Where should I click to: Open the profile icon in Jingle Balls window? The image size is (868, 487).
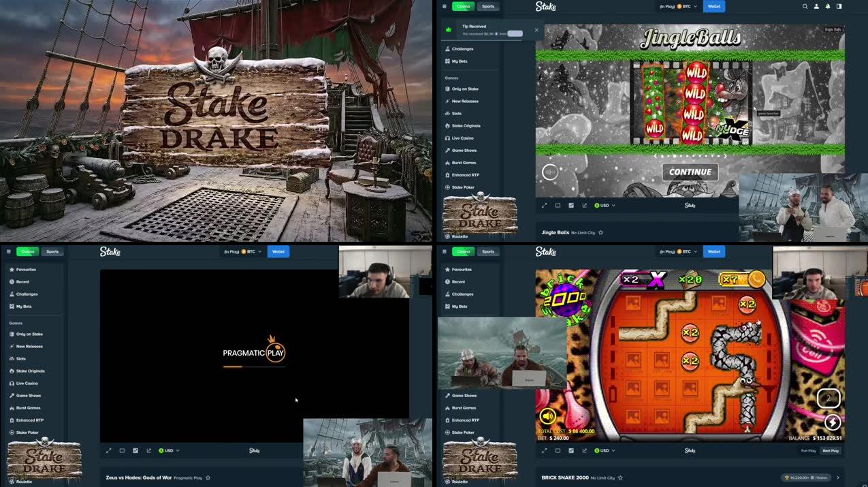[816, 6]
